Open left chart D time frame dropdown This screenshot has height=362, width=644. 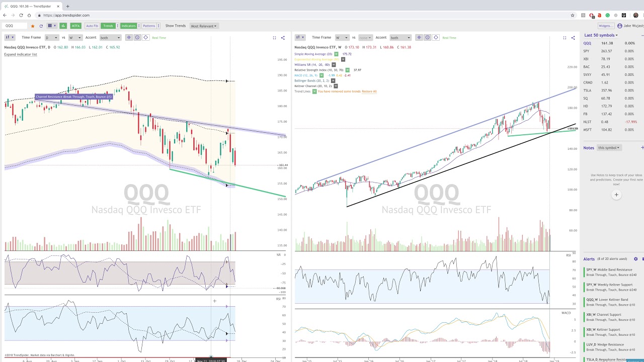click(x=51, y=37)
